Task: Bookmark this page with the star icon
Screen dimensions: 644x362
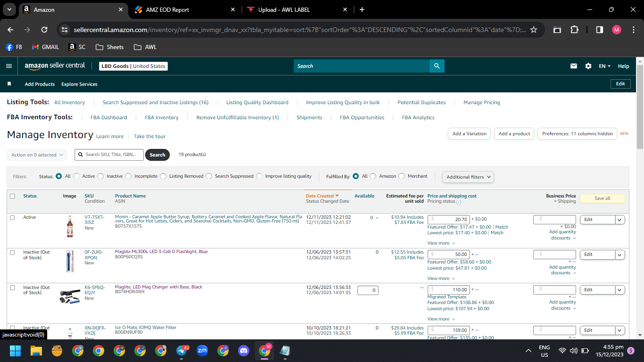Action: click(x=534, y=29)
